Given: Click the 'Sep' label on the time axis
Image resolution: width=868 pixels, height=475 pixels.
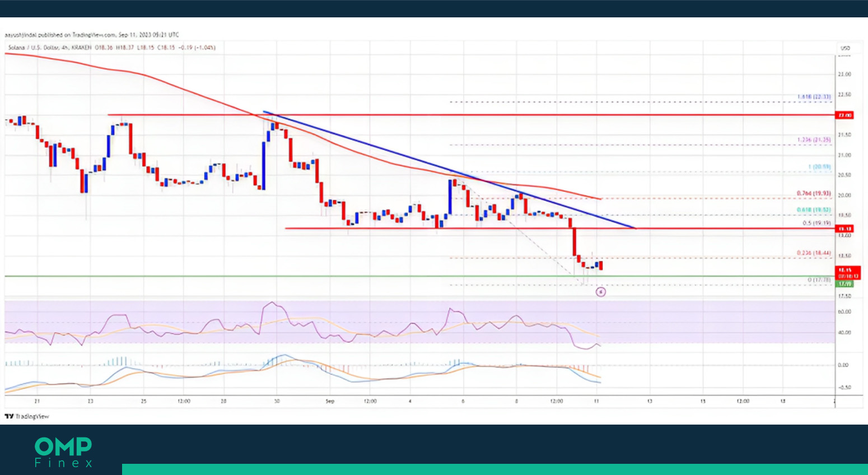Looking at the screenshot, I should coord(330,401).
